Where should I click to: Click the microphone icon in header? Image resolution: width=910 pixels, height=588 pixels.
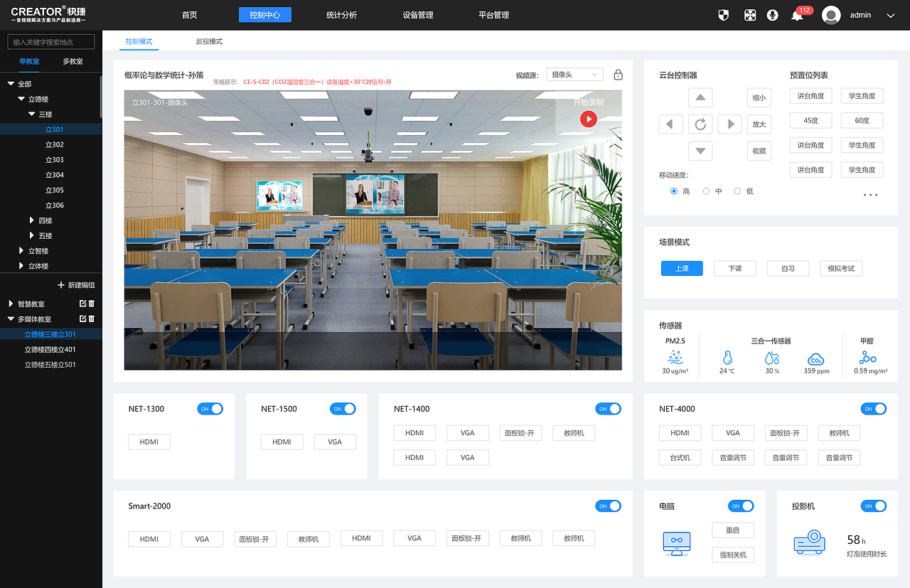pyautogui.click(x=773, y=15)
